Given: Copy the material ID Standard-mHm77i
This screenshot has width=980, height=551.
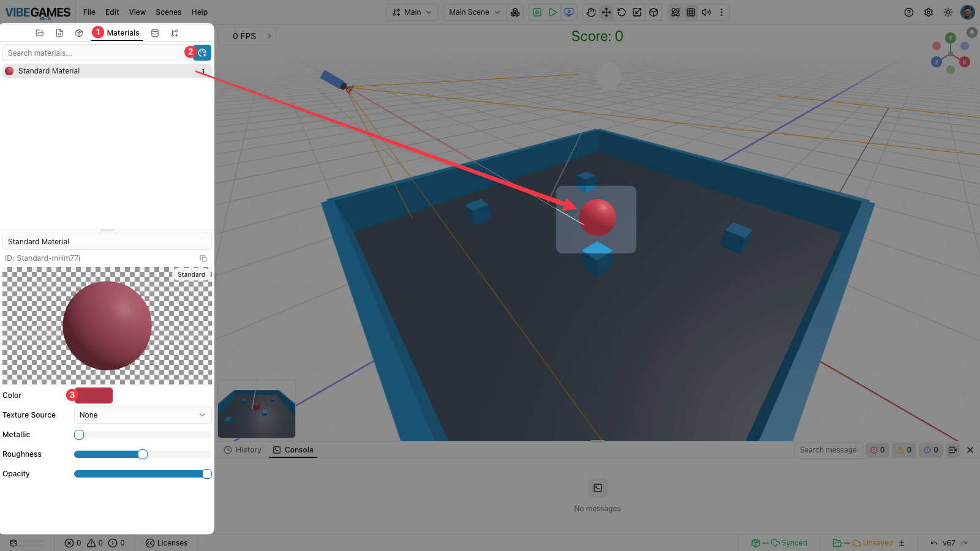Looking at the screenshot, I should (203, 258).
